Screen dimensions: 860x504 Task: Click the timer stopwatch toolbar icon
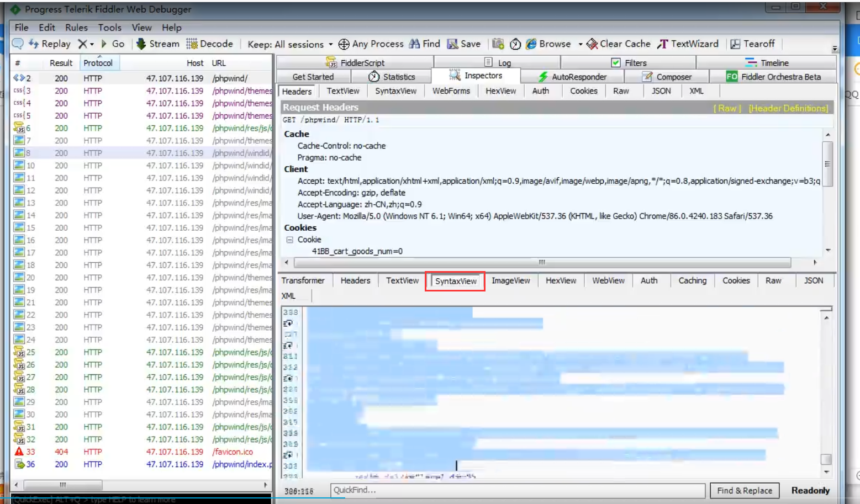pyautogui.click(x=515, y=44)
